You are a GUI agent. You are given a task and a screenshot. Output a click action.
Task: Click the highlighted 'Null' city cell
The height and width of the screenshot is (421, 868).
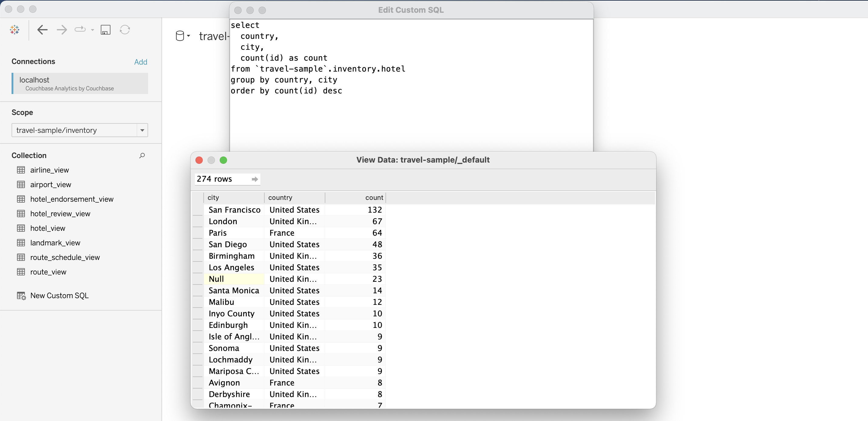point(234,279)
